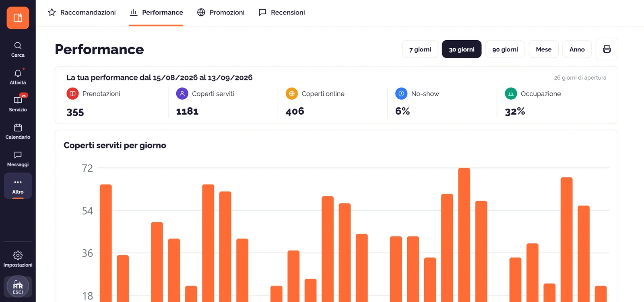Click the orange app logo icon
Screen dimensions: 644x302
pyautogui.click(x=18, y=18)
